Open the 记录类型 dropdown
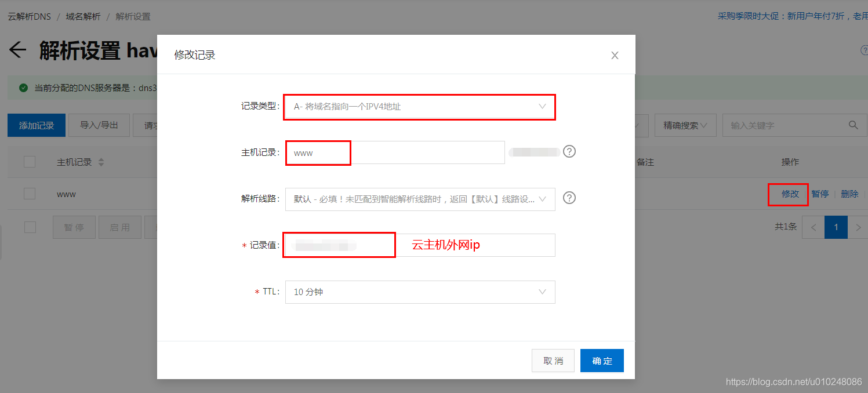868x393 pixels. click(420, 107)
